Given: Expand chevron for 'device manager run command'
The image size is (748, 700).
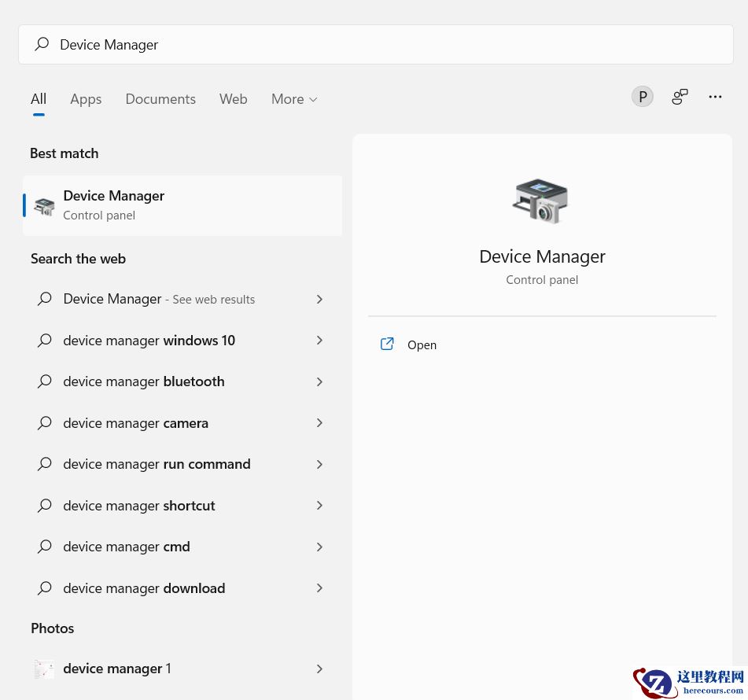Looking at the screenshot, I should pos(319,464).
